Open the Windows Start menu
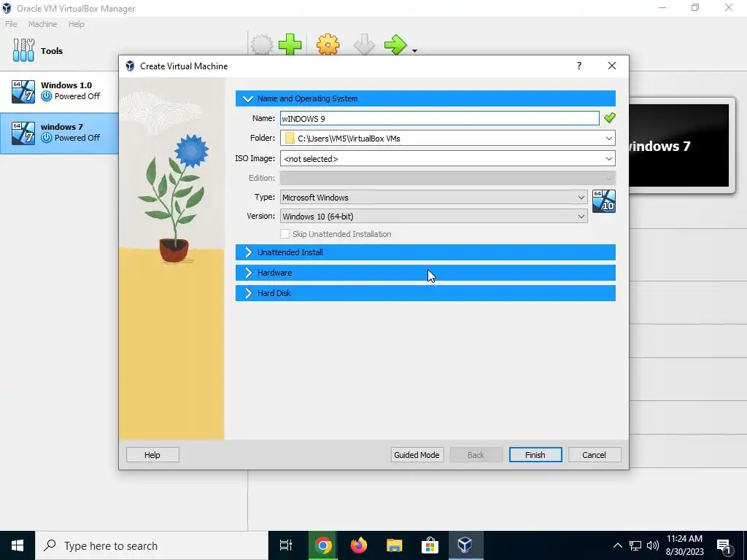Viewport: 747px width, 560px height. (18, 545)
